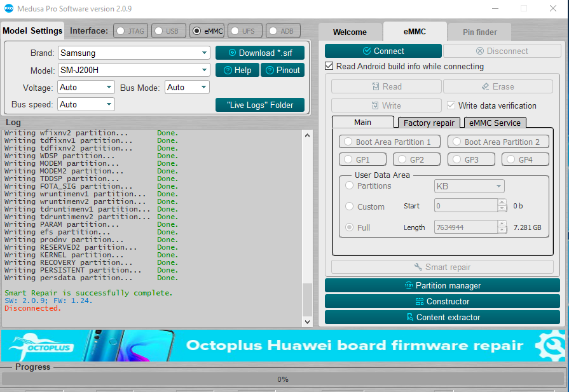Click the Pinout button
The width and height of the screenshot is (569, 392).
click(282, 70)
